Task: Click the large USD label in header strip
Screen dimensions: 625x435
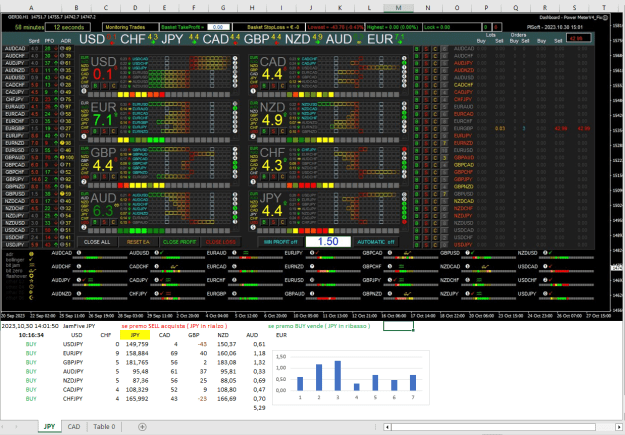Action: click(92, 39)
